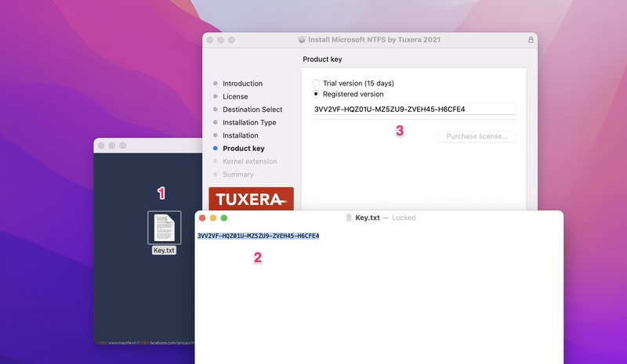Click the product key input field
This screenshot has width=627, height=364.
click(414, 109)
